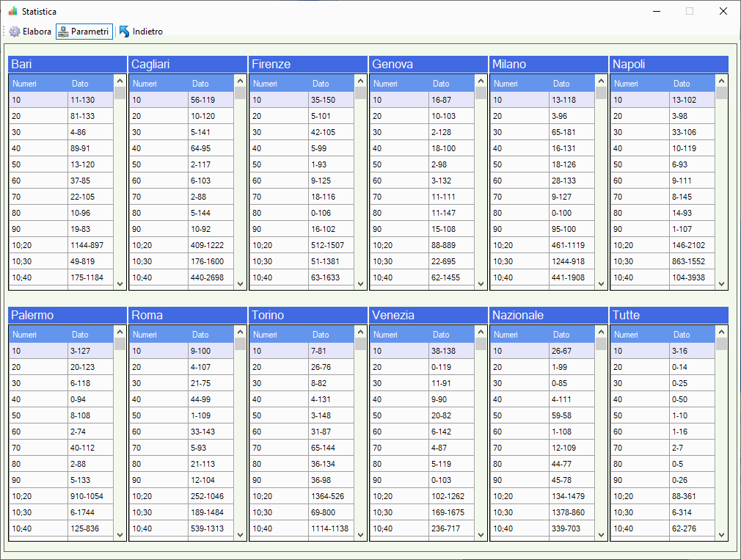Image resolution: width=741 pixels, height=560 pixels.
Task: Click the Elabora gear icon
Action: point(15,32)
